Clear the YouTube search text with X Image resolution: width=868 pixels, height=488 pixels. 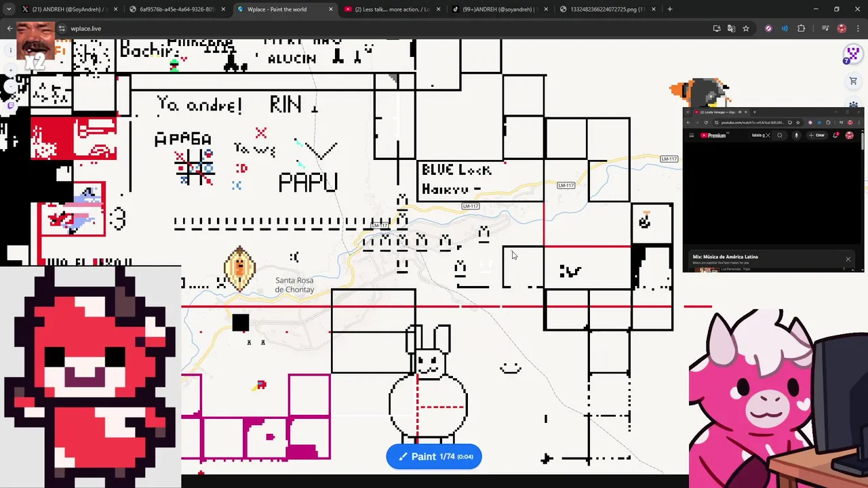click(x=768, y=136)
